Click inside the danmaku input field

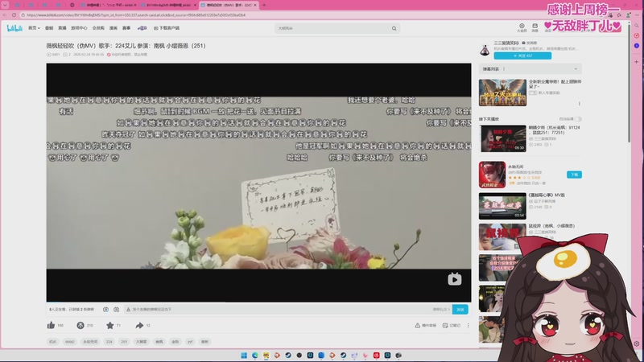(x=279, y=310)
